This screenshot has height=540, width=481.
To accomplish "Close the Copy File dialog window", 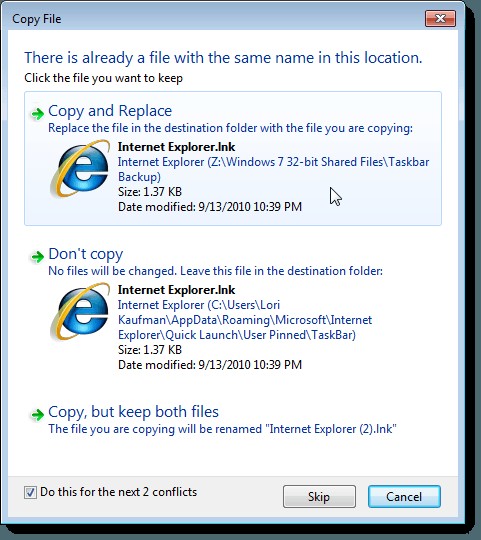I will tap(440, 18).
